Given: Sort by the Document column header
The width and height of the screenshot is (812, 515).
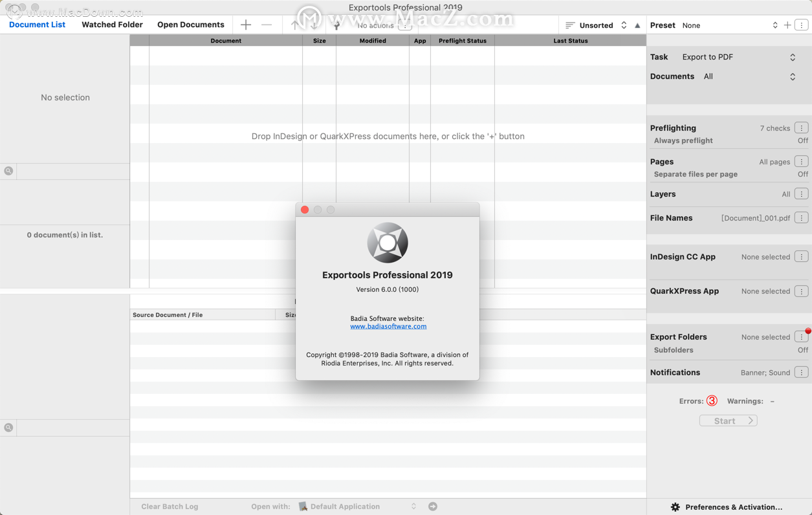Looking at the screenshot, I should tap(226, 40).
